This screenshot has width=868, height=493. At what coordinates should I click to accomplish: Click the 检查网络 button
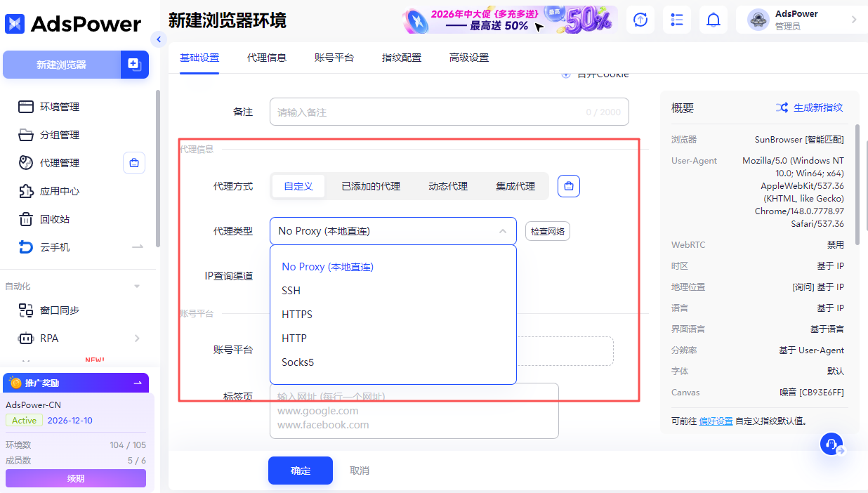pos(548,231)
